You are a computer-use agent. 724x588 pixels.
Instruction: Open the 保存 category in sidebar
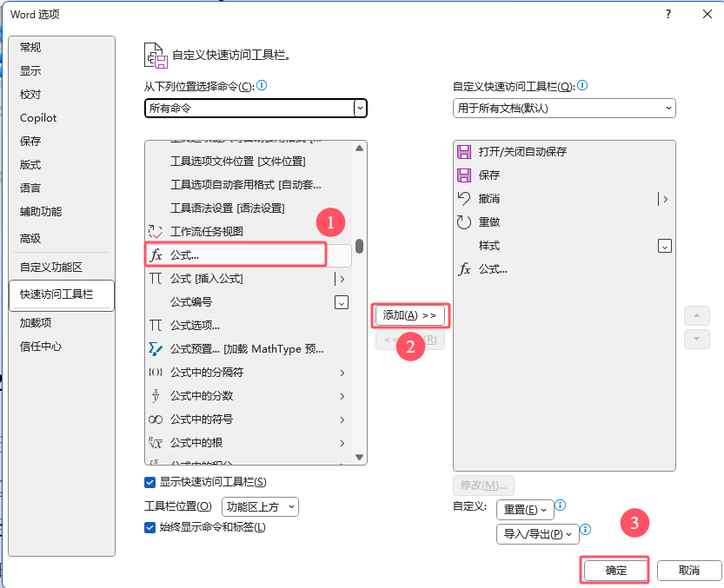(62, 141)
